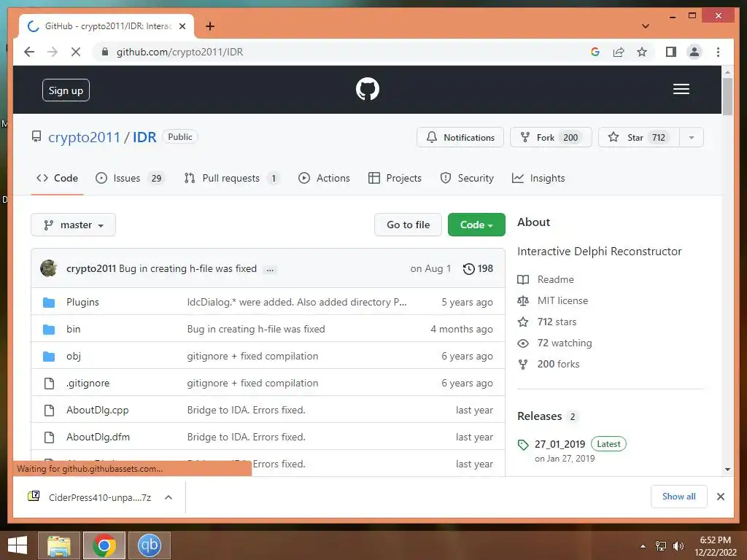The width and height of the screenshot is (747, 560).
Task: Click the commit history clock icon
Action: coord(469,268)
